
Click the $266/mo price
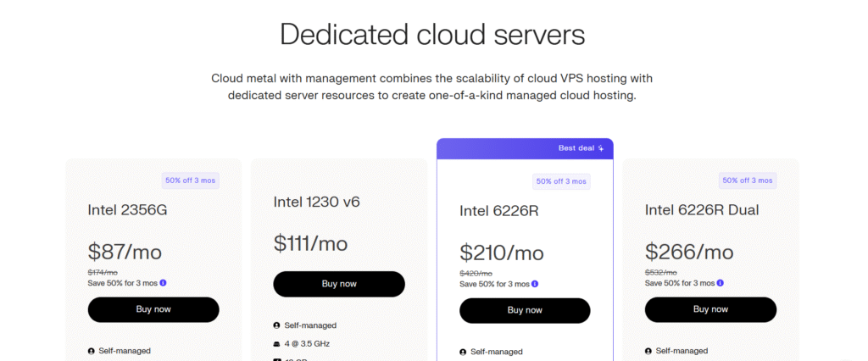click(689, 252)
